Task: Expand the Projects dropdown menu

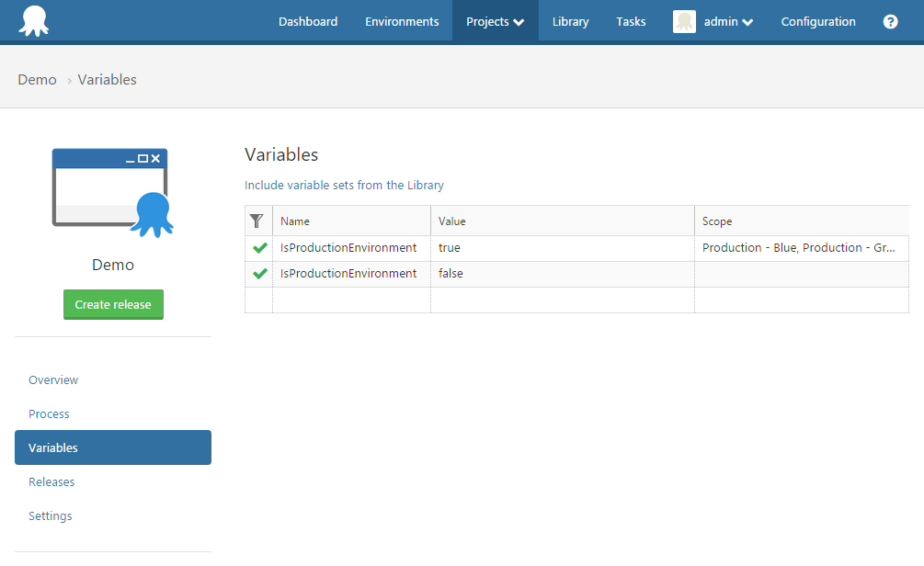Action: 495,21
